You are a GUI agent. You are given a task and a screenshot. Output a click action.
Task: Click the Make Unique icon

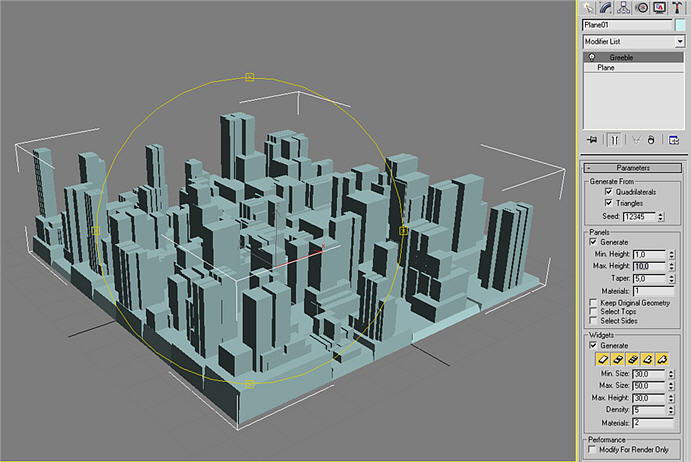tap(635, 140)
